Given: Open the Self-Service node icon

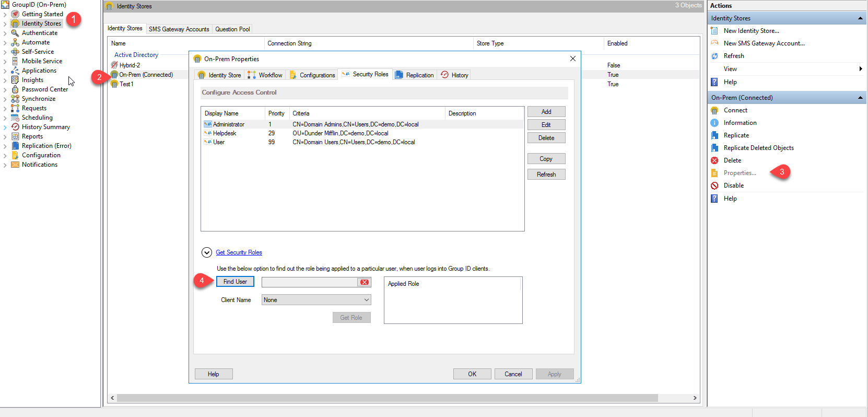Looking at the screenshot, I should [x=15, y=52].
